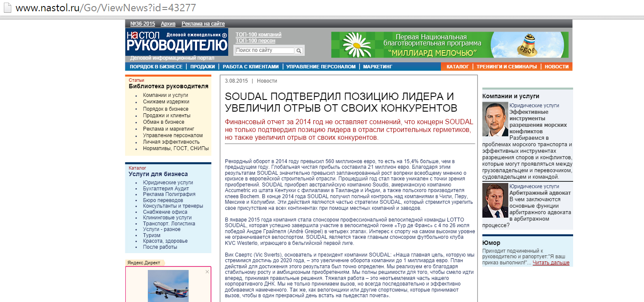Select 'Управление персоналом' in the navigation bar

321,67
